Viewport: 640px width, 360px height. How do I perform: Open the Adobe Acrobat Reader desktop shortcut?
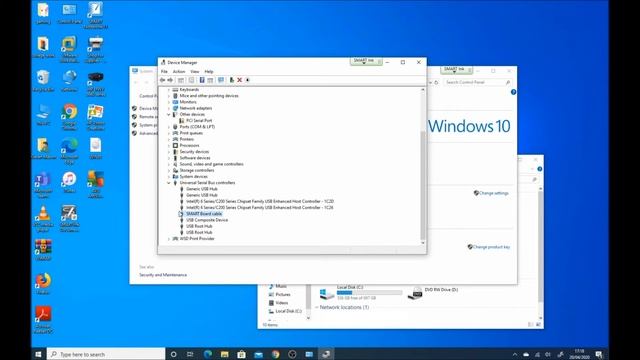click(x=43, y=320)
